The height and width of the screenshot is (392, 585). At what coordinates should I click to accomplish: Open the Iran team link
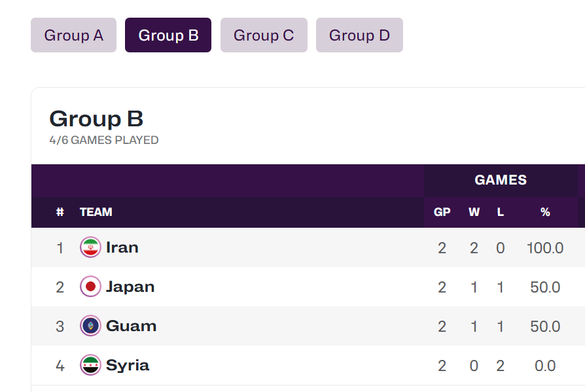coord(122,247)
